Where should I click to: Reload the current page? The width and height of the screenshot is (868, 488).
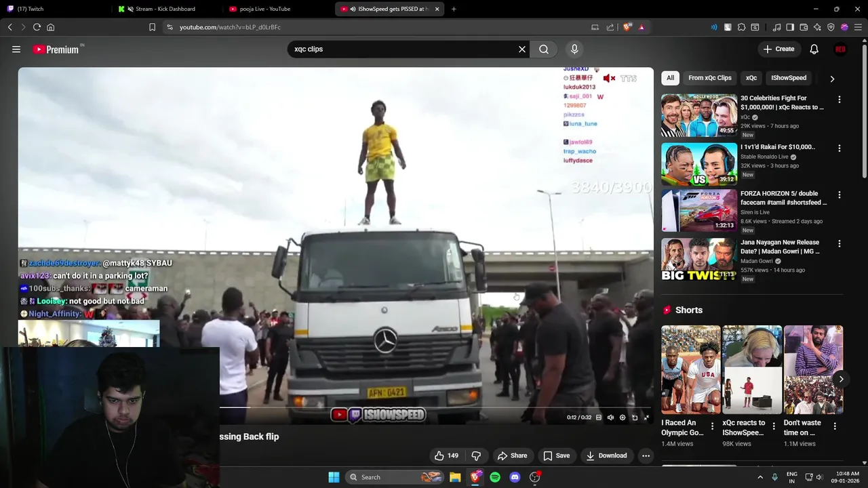click(37, 27)
